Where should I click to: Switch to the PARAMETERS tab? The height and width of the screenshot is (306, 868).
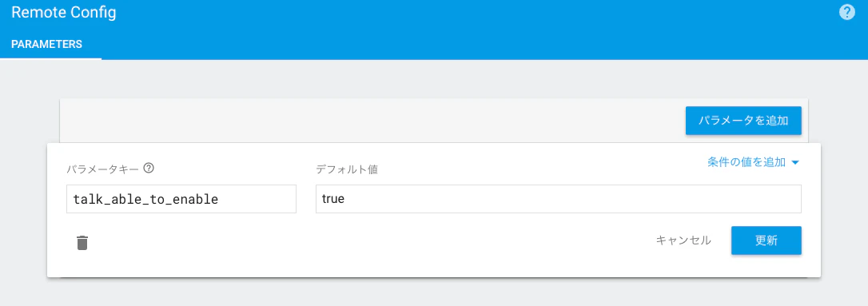coord(47,44)
